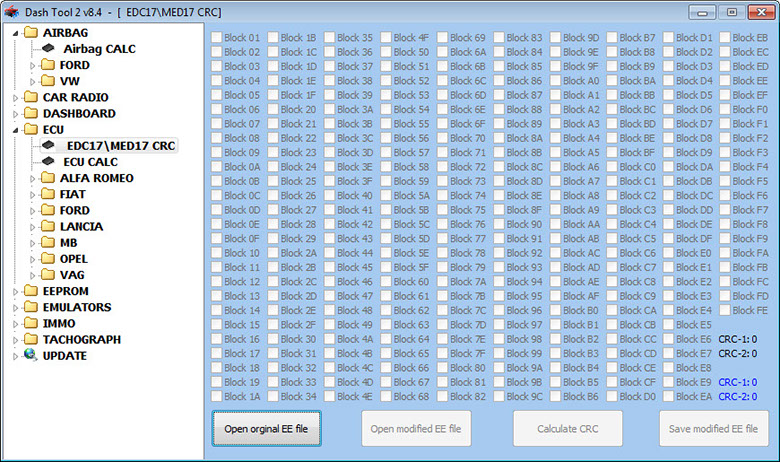Click the CAR RADIO folder icon
Screen dimensions: 780x462
tap(31, 98)
